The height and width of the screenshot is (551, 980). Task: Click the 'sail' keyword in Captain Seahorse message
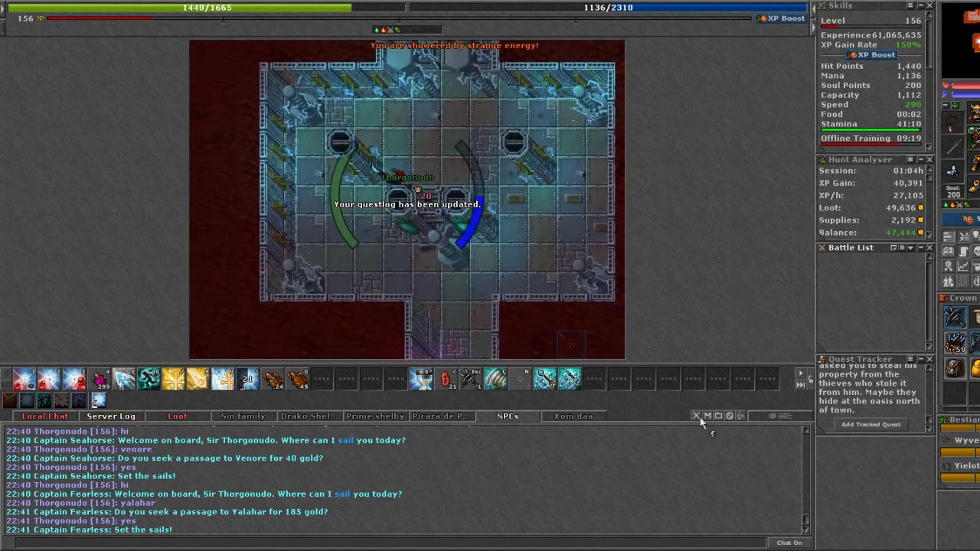pos(345,441)
